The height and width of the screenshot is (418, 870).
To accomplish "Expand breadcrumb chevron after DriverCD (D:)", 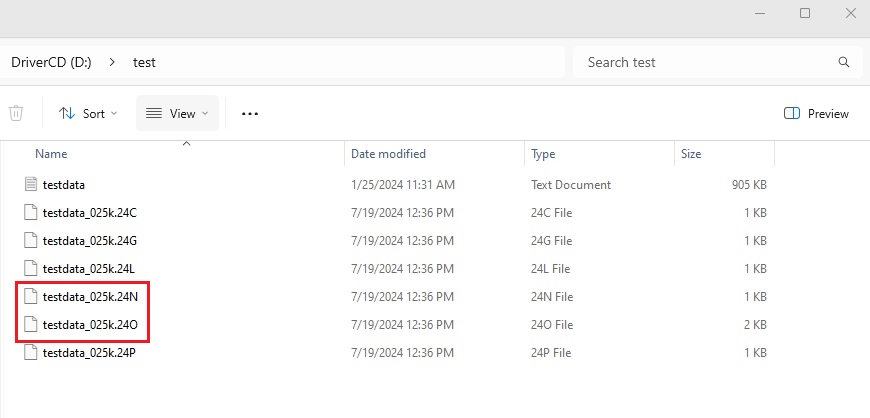I will tap(112, 62).
